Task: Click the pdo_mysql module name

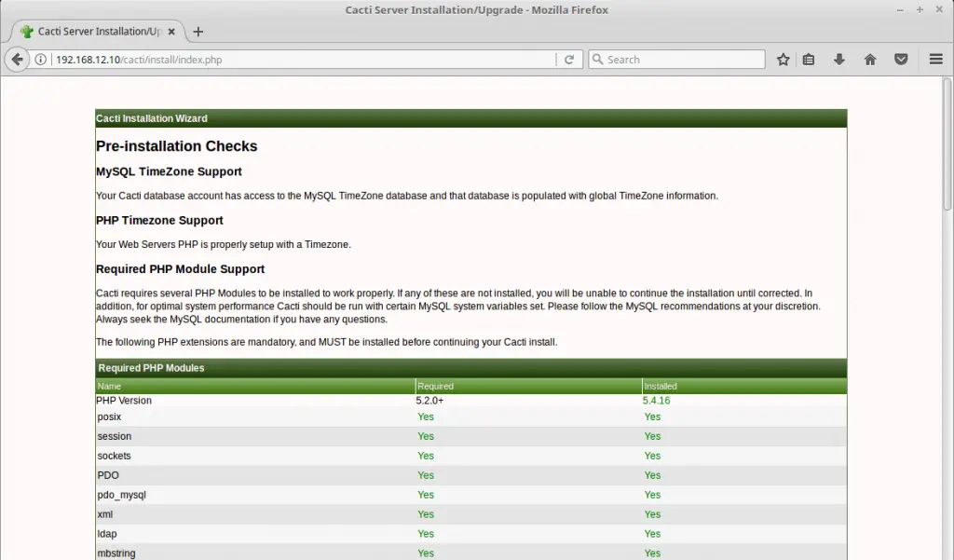Action: (x=121, y=495)
